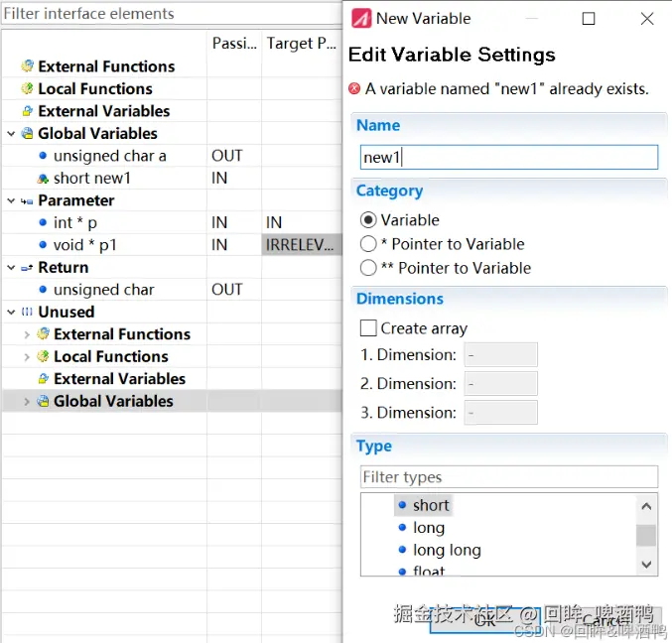The width and height of the screenshot is (672, 643).
Task: Click the External Functions gear icon
Action: click(28, 66)
